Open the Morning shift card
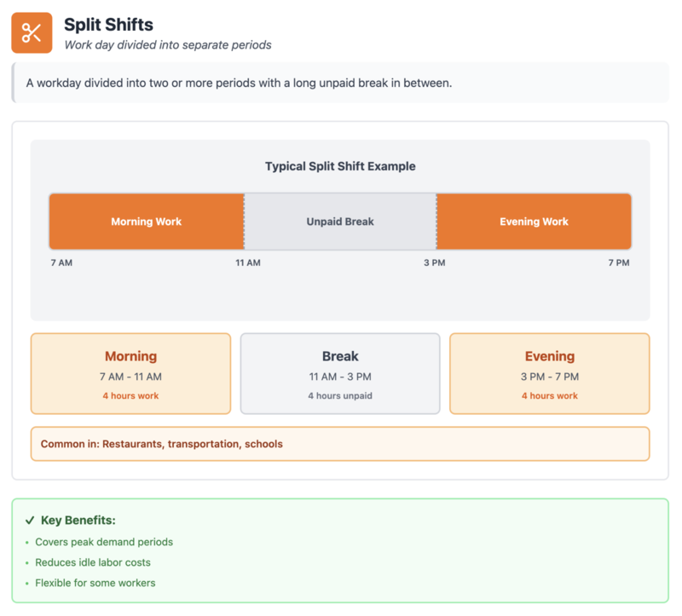Screen dimensions: 682x616 tap(130, 373)
